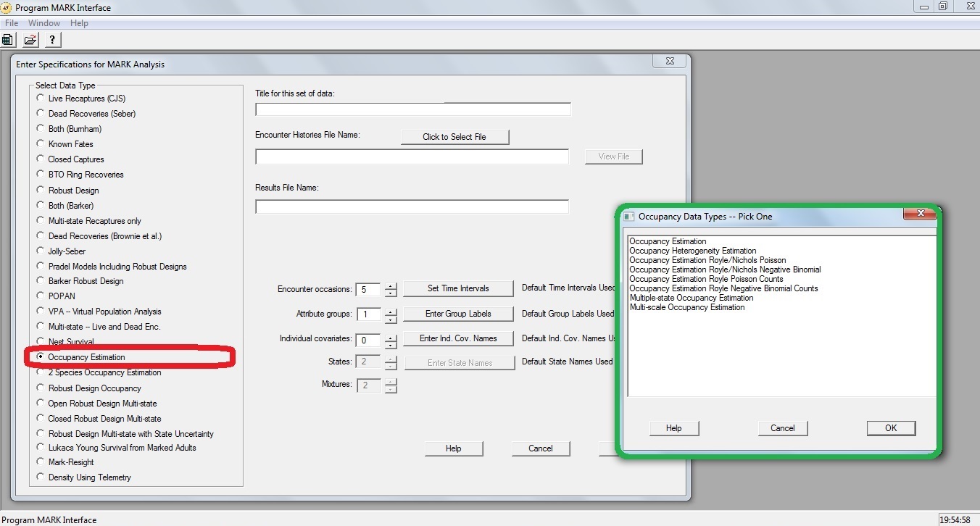
Task: Select Closed Robust Design Multi-state
Action: [x=99, y=419]
